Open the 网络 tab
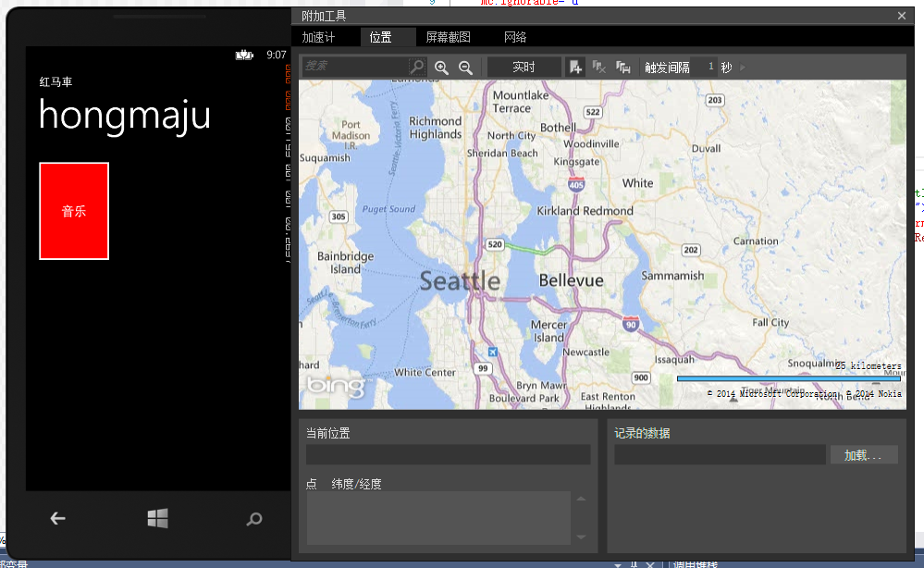The width and height of the screenshot is (924, 568). click(515, 37)
